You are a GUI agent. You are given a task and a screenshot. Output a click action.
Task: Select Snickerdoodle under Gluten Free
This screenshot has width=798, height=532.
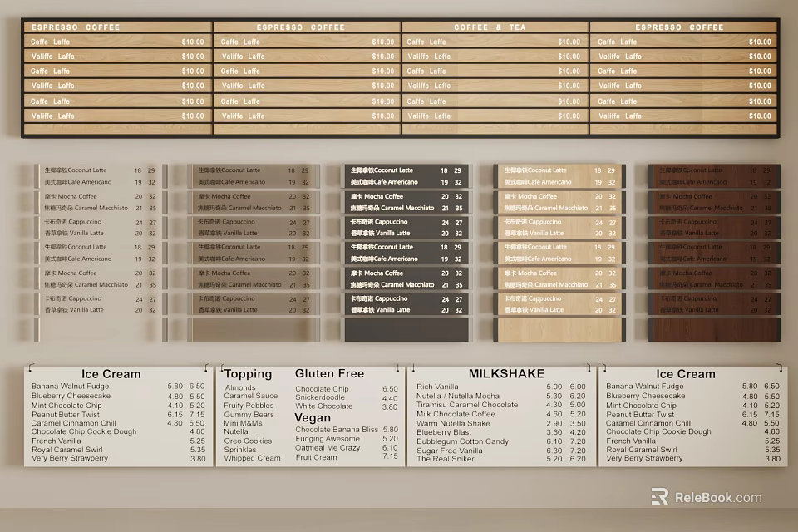pyautogui.click(x=320, y=397)
